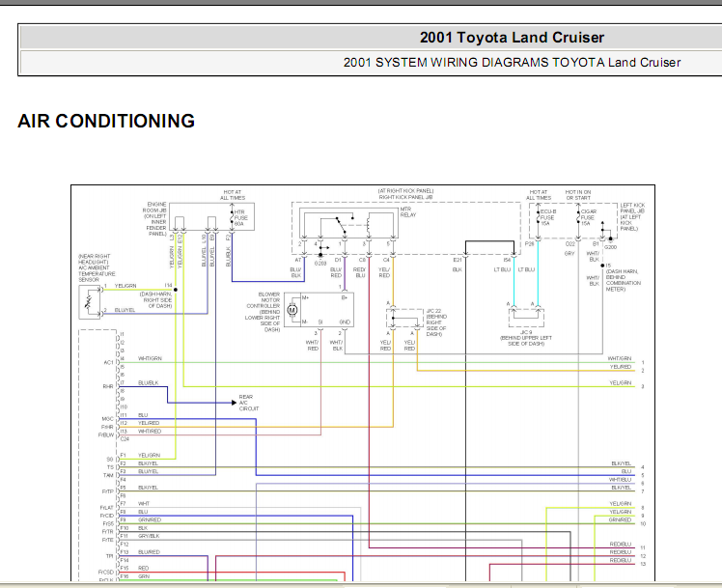
Task: Click the 'REAR A/C CIRCUIT' label
Action: point(249,403)
